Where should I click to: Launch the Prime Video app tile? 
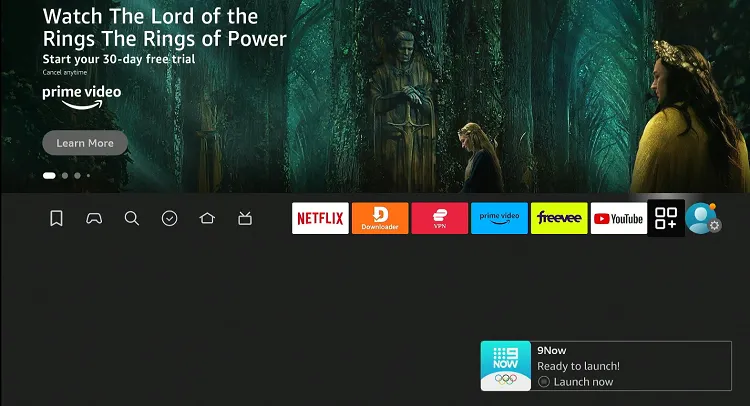[x=499, y=218]
